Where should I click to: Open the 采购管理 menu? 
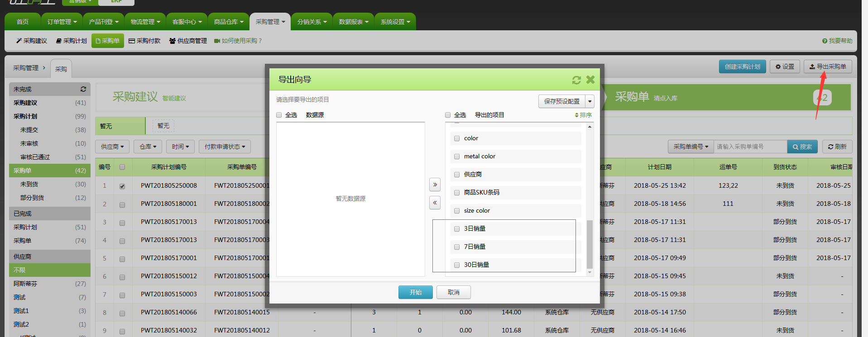pos(270,22)
